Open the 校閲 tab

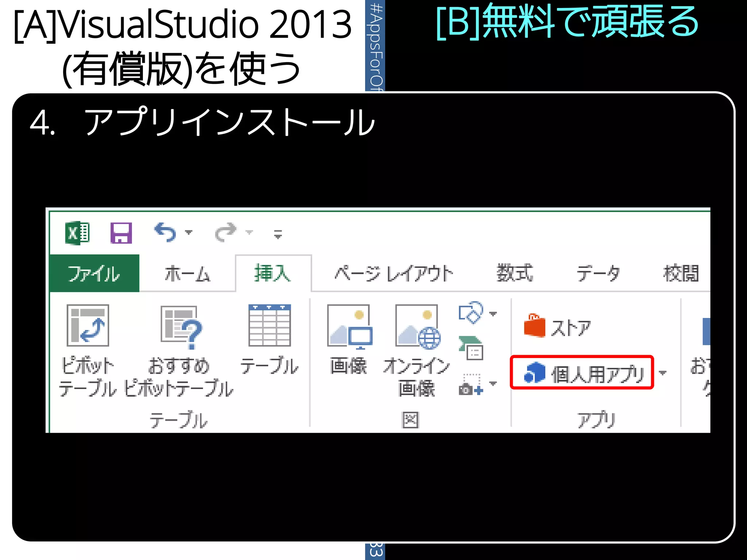click(681, 273)
